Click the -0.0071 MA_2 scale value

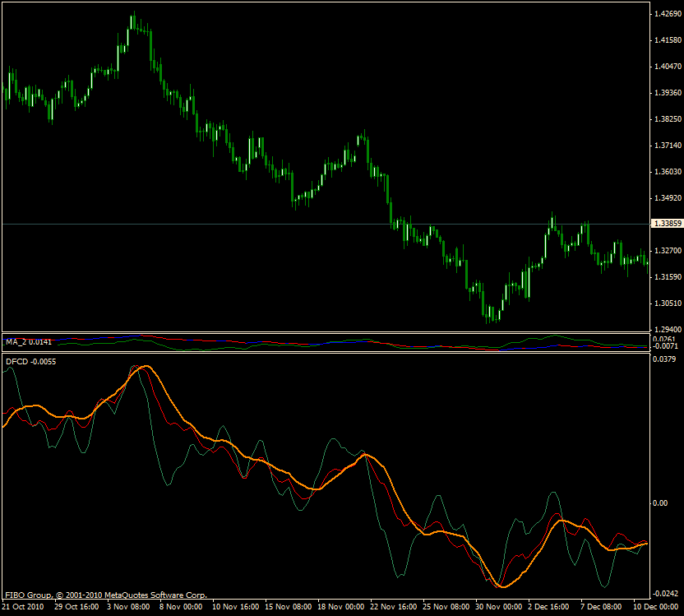(665, 346)
